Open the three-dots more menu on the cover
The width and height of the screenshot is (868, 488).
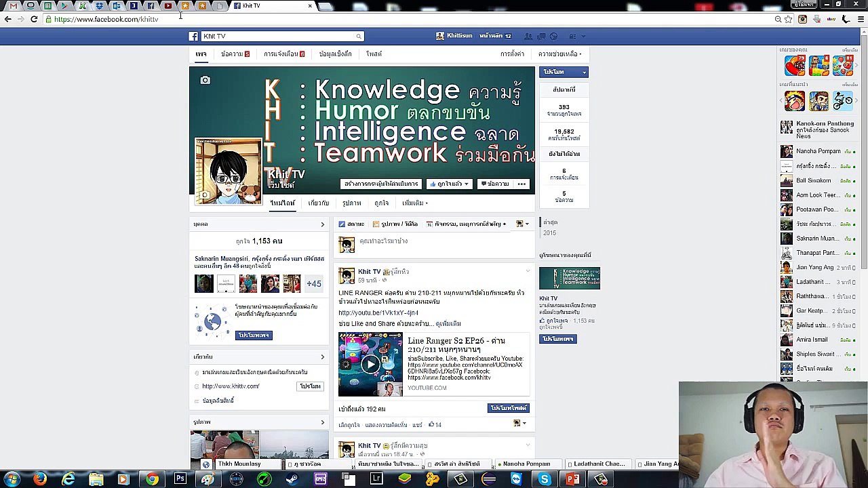[521, 184]
